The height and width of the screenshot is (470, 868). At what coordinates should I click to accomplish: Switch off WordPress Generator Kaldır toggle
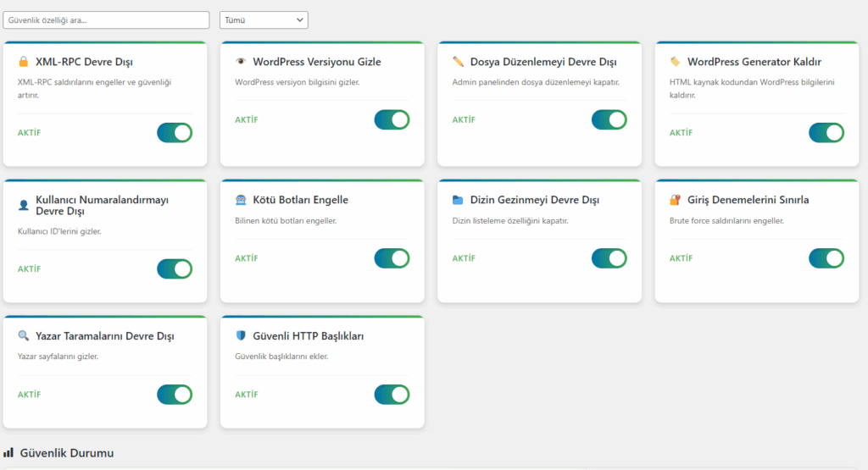(826, 133)
